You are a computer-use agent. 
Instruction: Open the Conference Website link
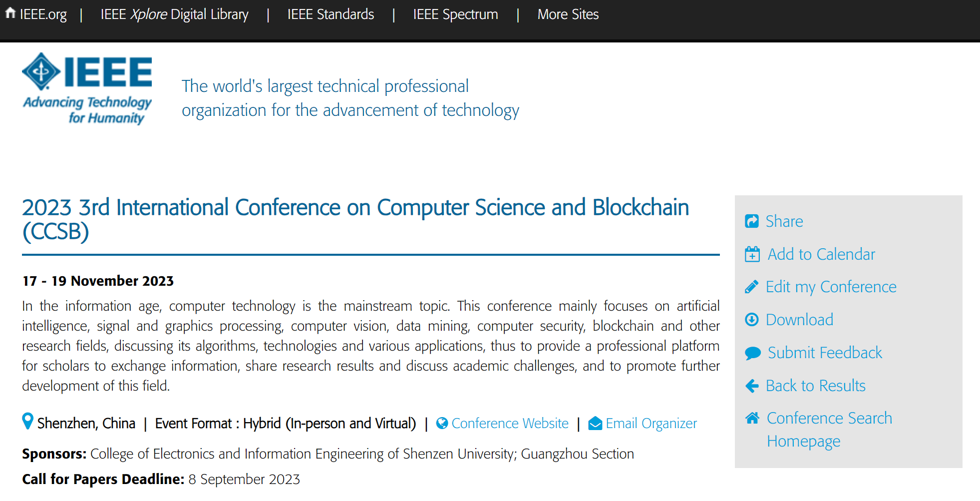pos(510,423)
